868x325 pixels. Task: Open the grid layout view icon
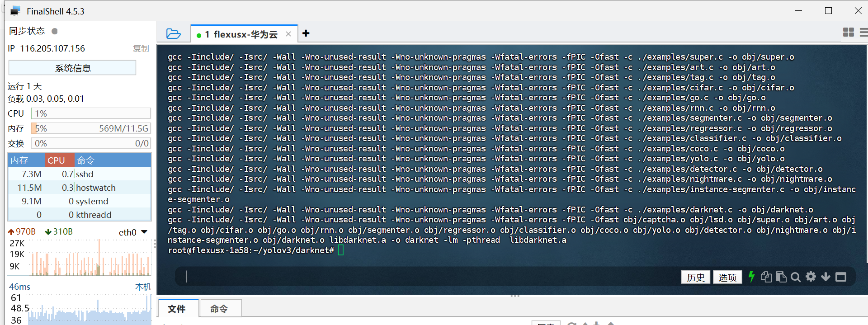[x=849, y=32]
